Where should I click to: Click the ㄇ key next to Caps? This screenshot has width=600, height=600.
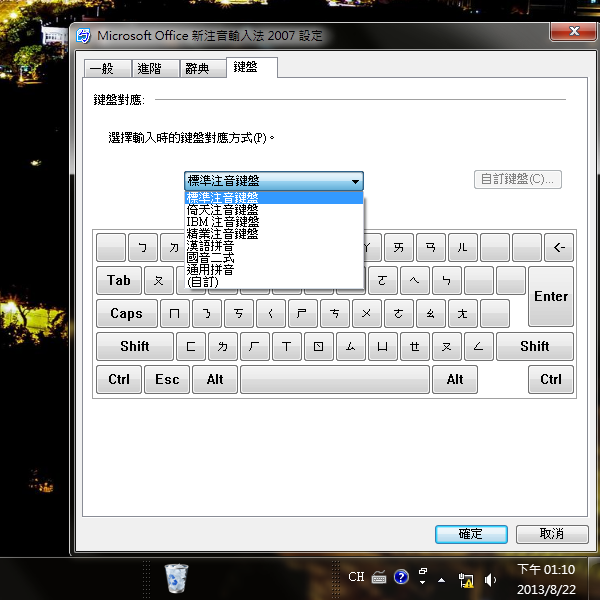coord(175,313)
